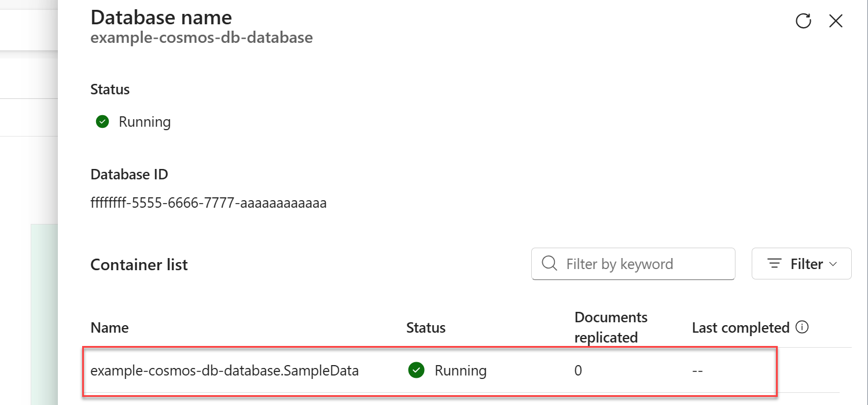
Task: Sort by clicking the Name column header
Action: point(109,327)
